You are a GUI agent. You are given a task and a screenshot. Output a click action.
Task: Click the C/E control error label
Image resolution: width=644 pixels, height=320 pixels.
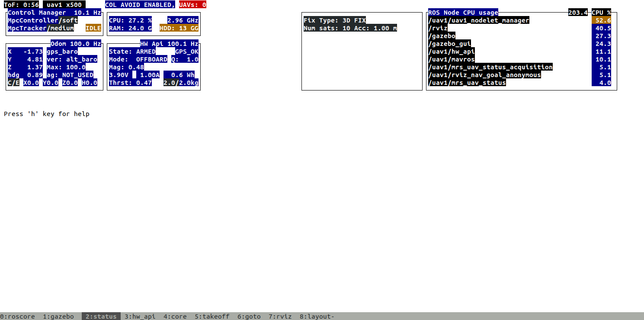click(13, 83)
